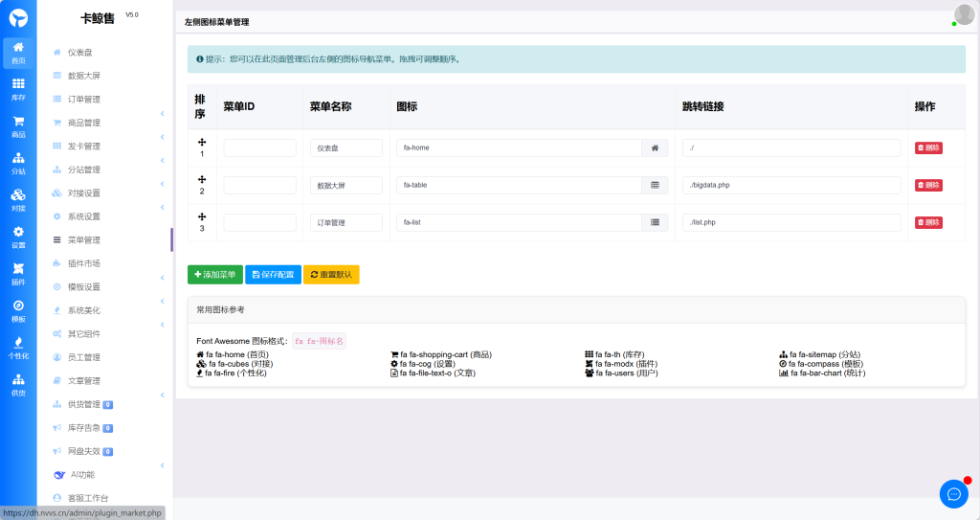This screenshot has height=520, width=980.
Task: Expand the 其它组件 submenu arrow
Action: (162, 325)
